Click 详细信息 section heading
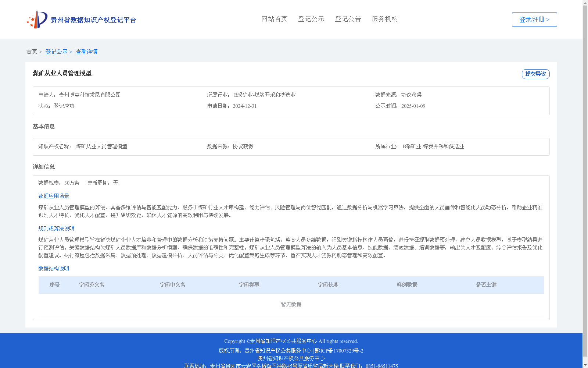588x368 pixels. [44, 167]
